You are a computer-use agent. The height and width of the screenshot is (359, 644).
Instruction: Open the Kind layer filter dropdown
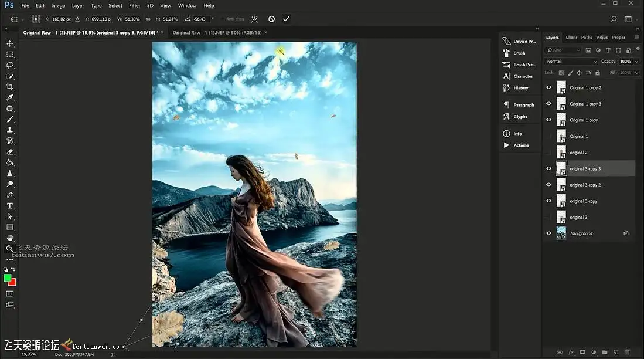[564, 50]
